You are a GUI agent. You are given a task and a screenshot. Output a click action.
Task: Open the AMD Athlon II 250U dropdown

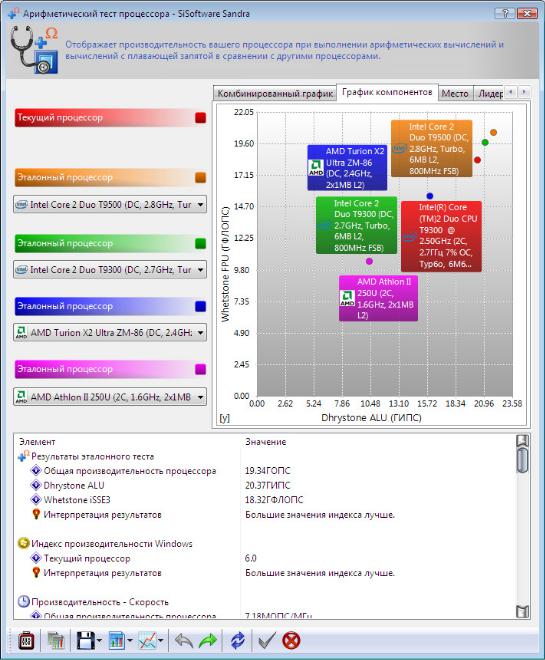tap(110, 397)
